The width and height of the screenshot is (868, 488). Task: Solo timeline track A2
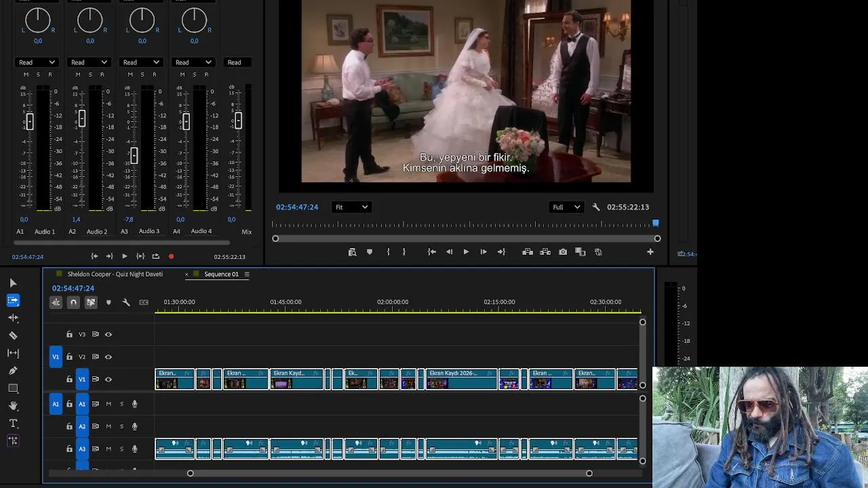[x=122, y=427]
